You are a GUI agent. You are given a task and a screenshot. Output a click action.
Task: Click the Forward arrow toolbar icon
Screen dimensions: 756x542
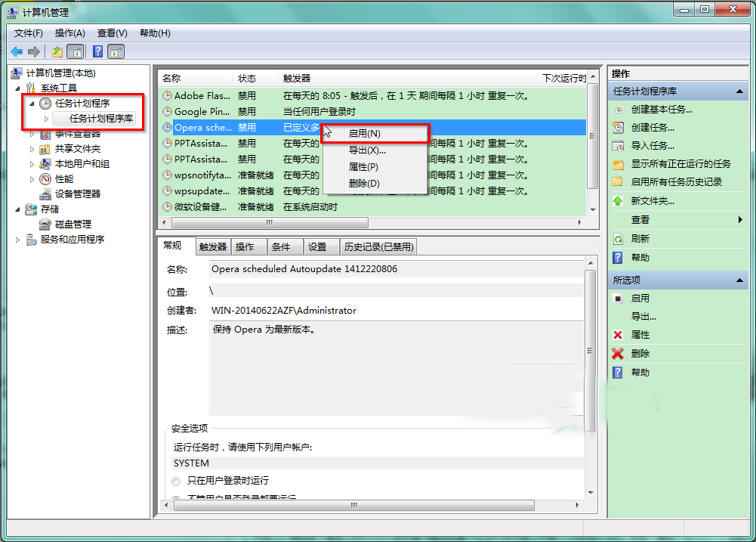click(x=34, y=51)
